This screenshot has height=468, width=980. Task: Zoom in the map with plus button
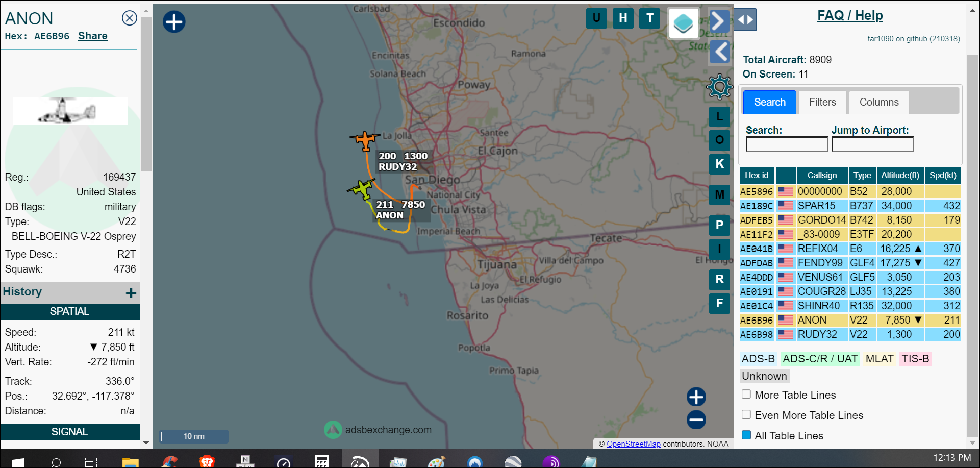(x=696, y=397)
